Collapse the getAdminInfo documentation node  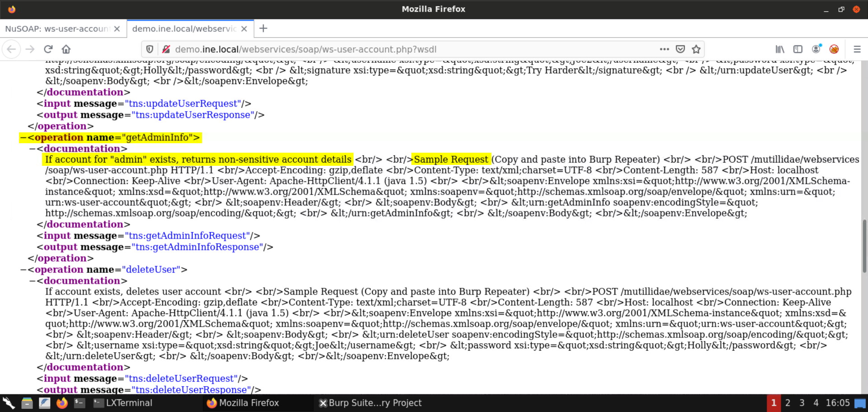tap(32, 149)
